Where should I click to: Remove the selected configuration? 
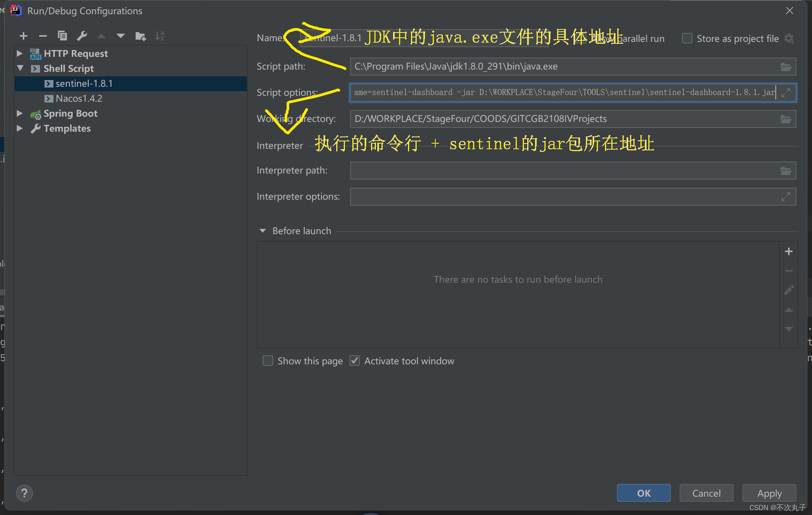(x=43, y=36)
